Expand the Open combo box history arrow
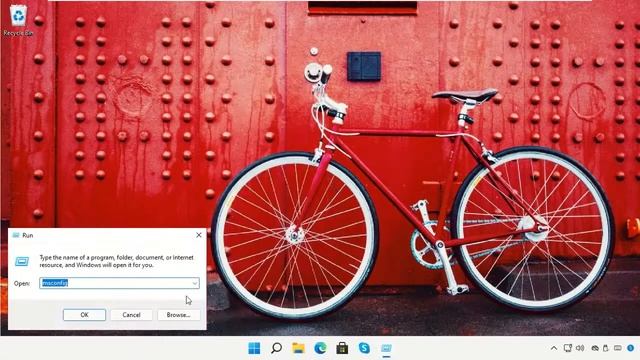Image resolution: width=640 pixels, height=360 pixels. pyautogui.click(x=195, y=283)
